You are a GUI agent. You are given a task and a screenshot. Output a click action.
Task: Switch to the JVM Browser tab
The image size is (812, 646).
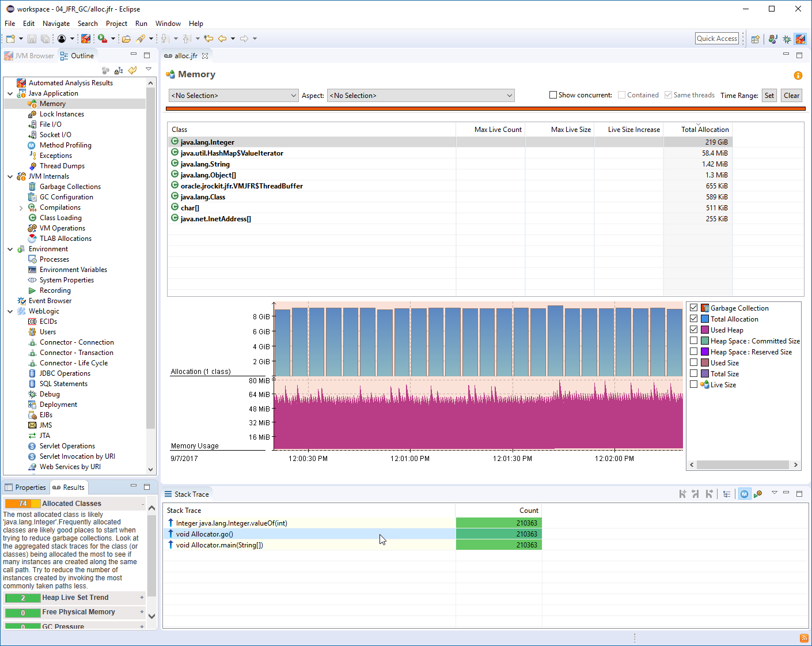(29, 56)
